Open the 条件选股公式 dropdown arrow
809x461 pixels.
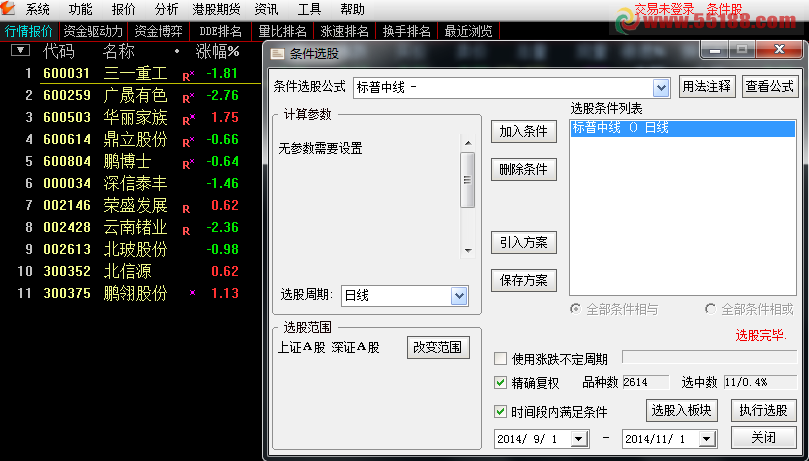[660, 88]
